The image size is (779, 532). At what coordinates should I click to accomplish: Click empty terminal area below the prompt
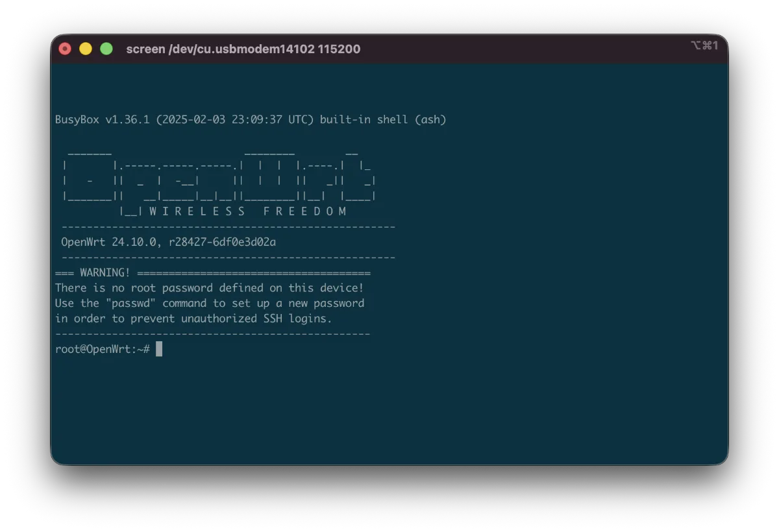[389, 409]
